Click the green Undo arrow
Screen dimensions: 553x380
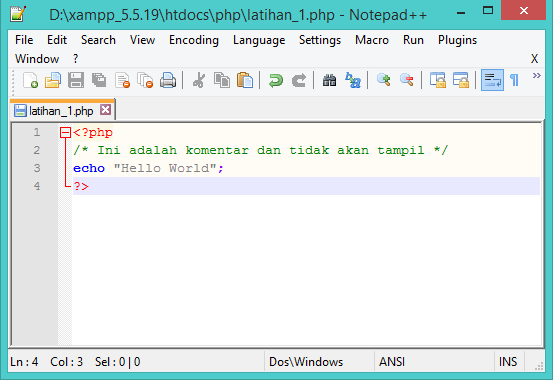276,80
